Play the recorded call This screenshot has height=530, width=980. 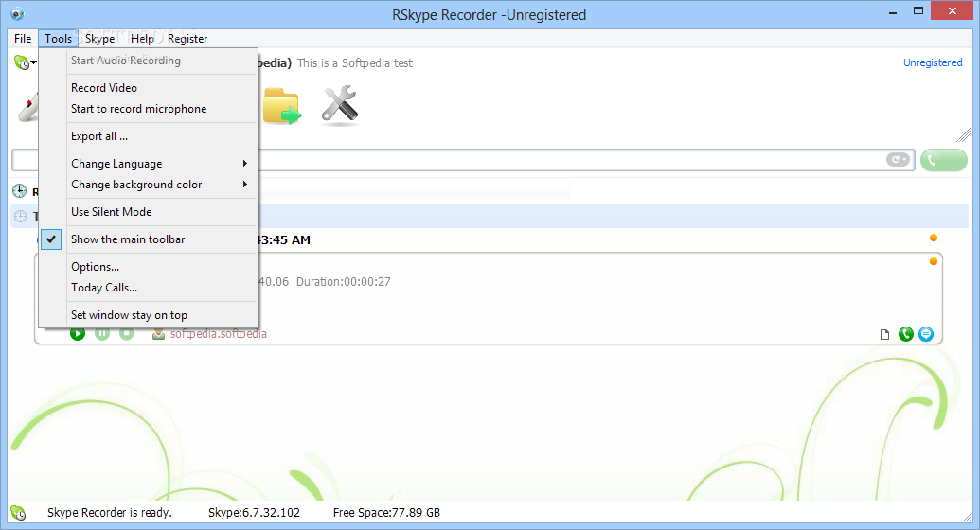[78, 334]
